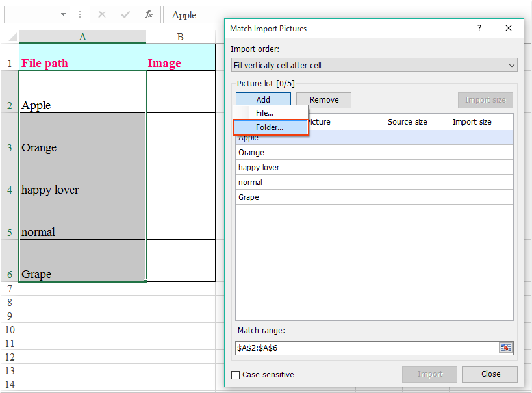Click cell A6 containing Grape
Viewport: 532px width, 393px height.
point(82,261)
